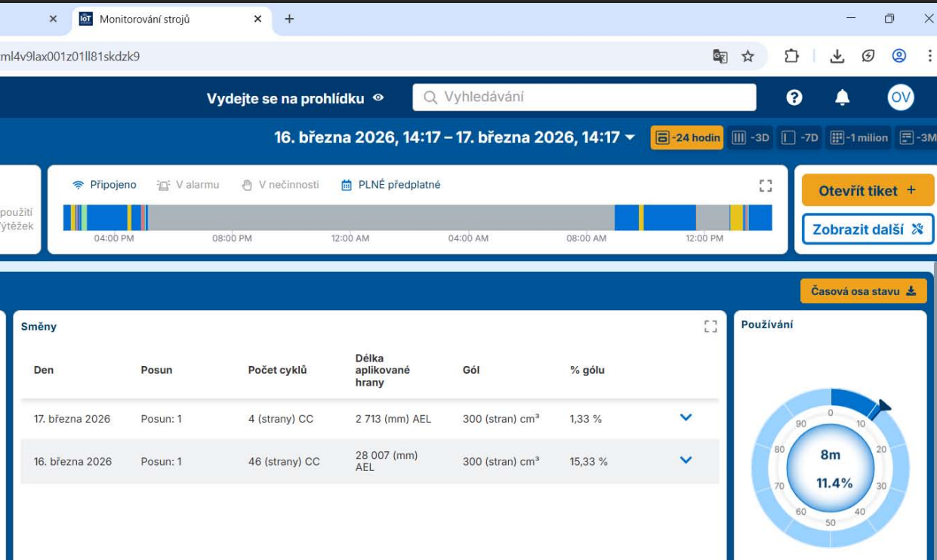Switch to the Monitorování strojů browser tab
The height and width of the screenshot is (560, 937).
172,19
